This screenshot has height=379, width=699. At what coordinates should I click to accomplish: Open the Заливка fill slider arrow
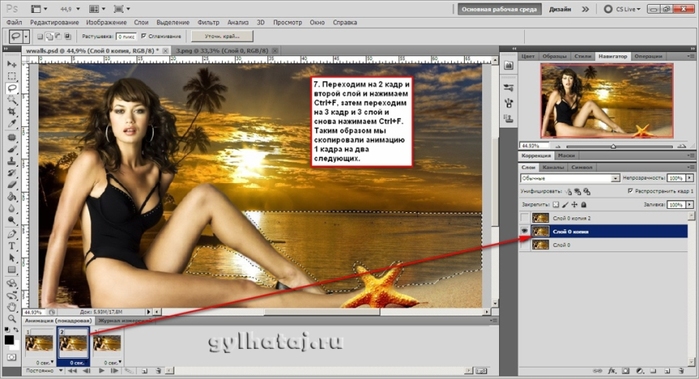pyautogui.click(x=690, y=205)
